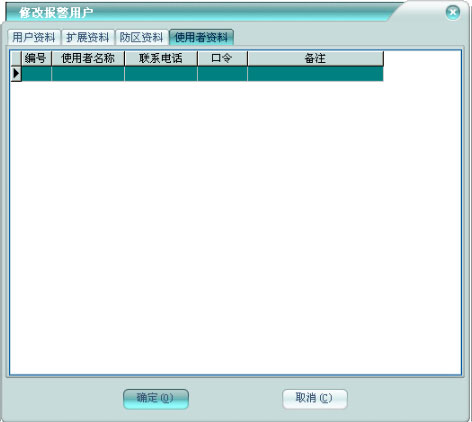Select the 备注 cell in highlighted row
The image size is (472, 422).
pyautogui.click(x=315, y=74)
